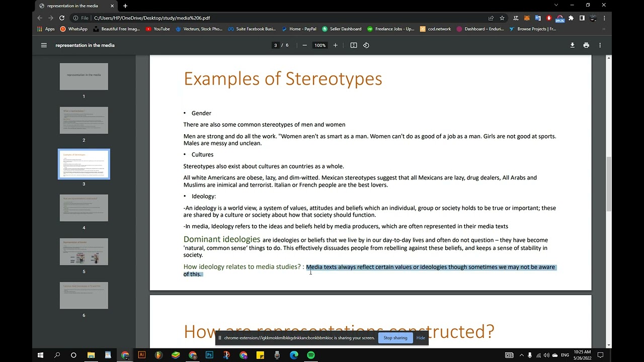The height and width of the screenshot is (362, 644).
Task: Show hidden system tray icons
Action: coord(521,355)
